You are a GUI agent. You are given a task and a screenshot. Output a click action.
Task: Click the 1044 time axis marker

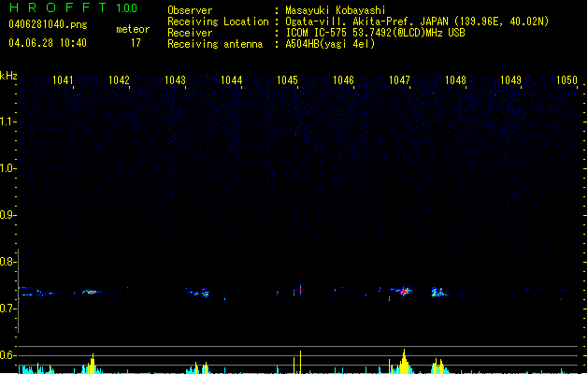[x=232, y=80]
